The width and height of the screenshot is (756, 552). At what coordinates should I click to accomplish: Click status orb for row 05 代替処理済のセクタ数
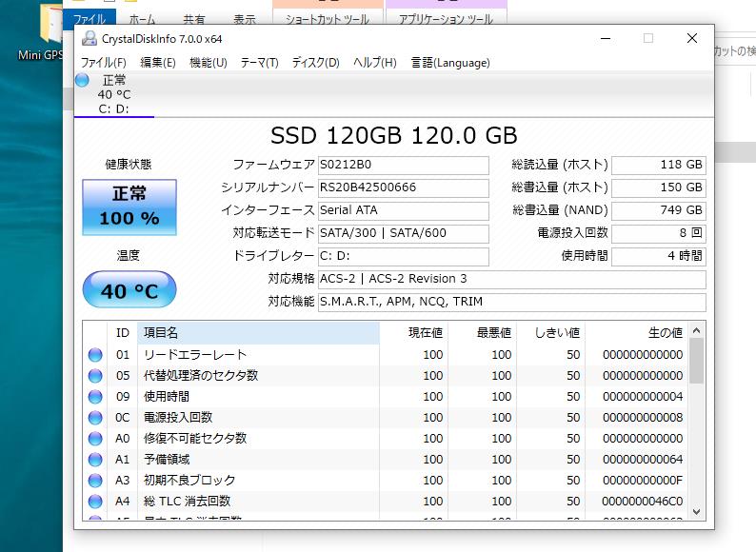pos(95,376)
